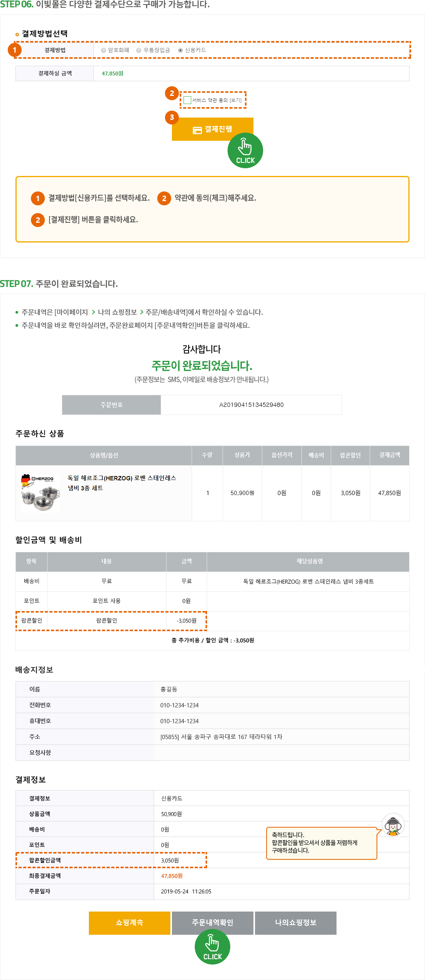This screenshot has width=425, height=980.
Task: Select the 암호화폐 payment radio button
Action: [104, 50]
